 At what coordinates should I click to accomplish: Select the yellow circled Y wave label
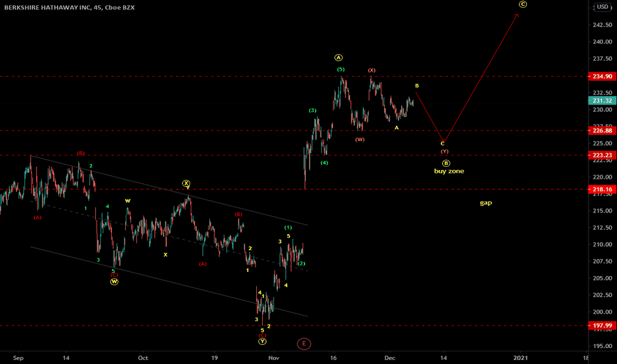tap(262, 341)
